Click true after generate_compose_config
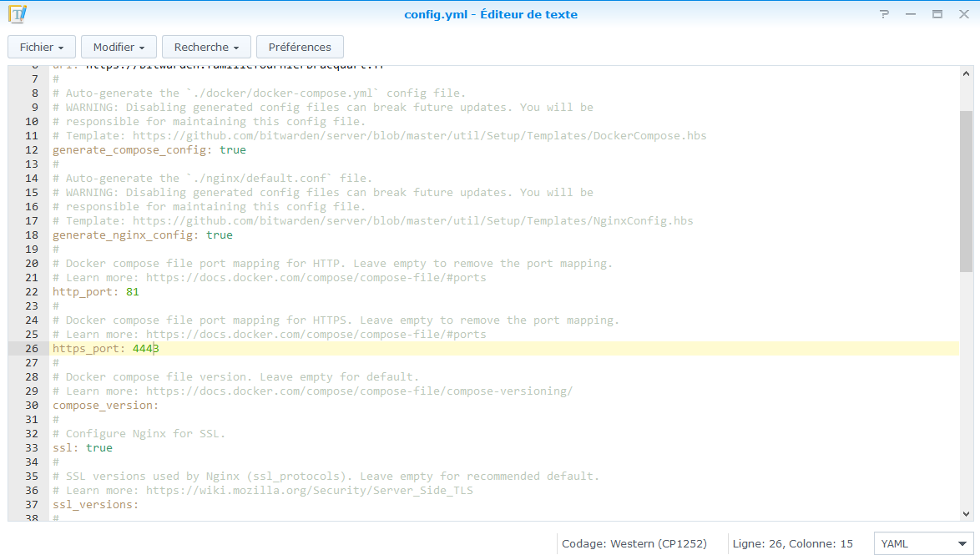The height and width of the screenshot is (560, 980). coord(233,150)
